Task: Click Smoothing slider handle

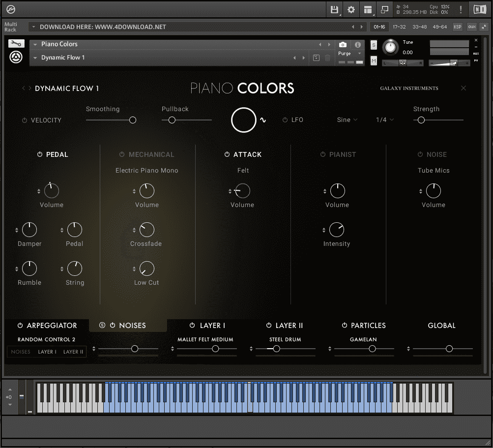Action: [133, 120]
